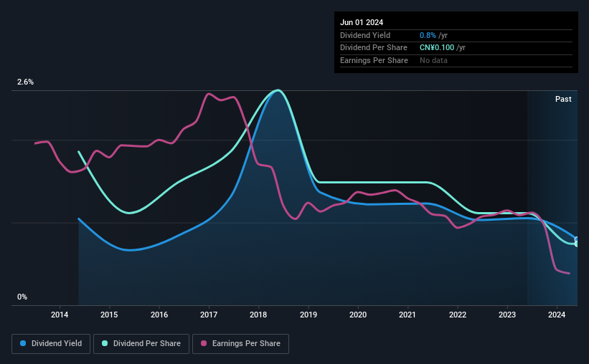Select the 2018 x-axis label

(x=258, y=315)
